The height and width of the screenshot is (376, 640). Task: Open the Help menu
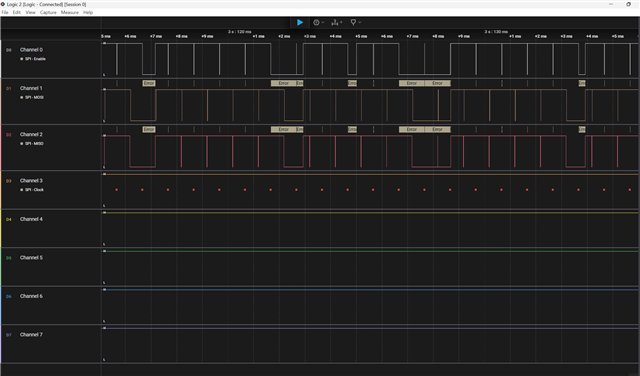pos(88,12)
